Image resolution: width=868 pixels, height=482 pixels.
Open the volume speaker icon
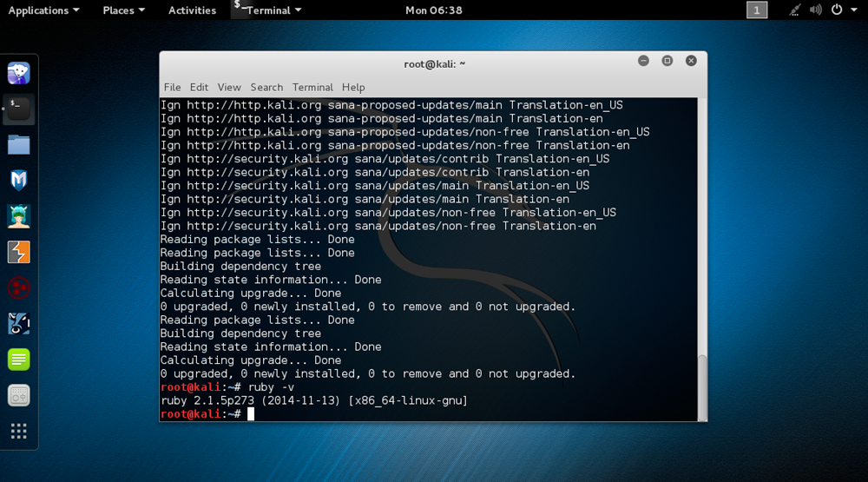(x=816, y=10)
